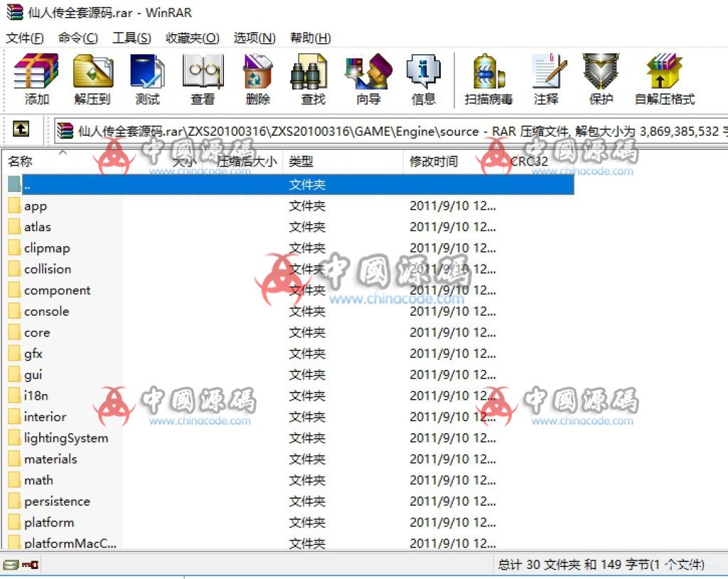Image resolution: width=728 pixels, height=579 pixels.
Task: Select the i18n folder icon
Action: coord(14,395)
